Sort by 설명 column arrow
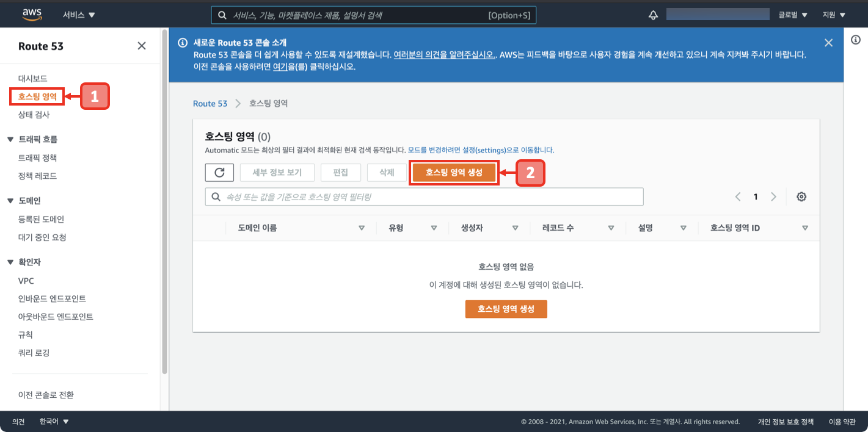The width and height of the screenshot is (868, 432). coord(683,228)
